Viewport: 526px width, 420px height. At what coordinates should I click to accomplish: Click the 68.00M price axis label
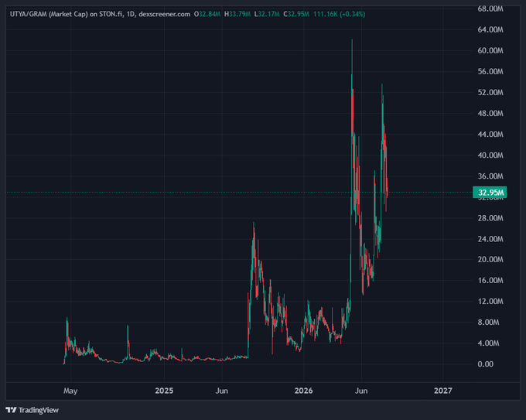[x=490, y=9]
